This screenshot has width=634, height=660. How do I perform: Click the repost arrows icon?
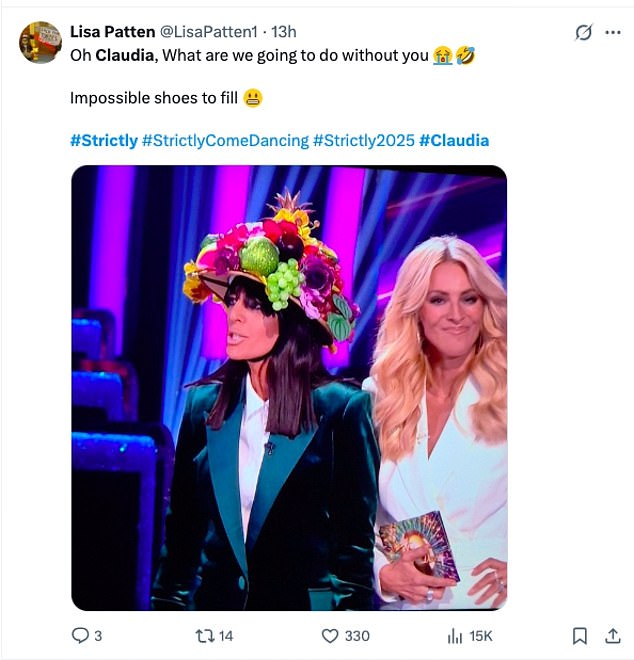click(203, 635)
